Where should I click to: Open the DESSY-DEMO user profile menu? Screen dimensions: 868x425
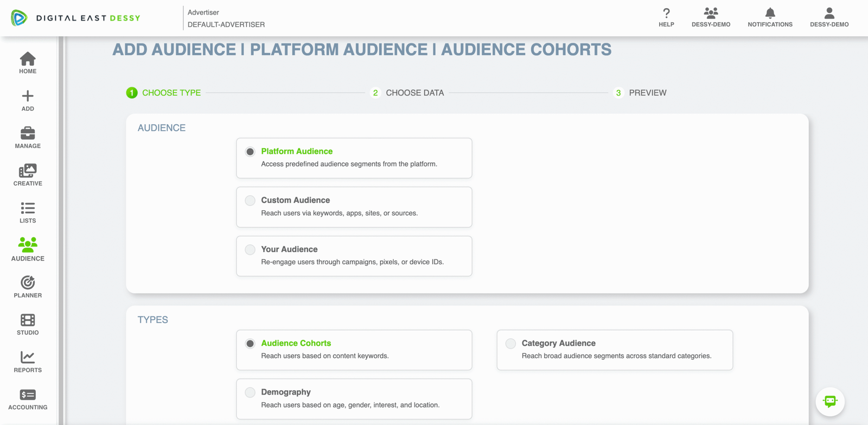tap(829, 14)
